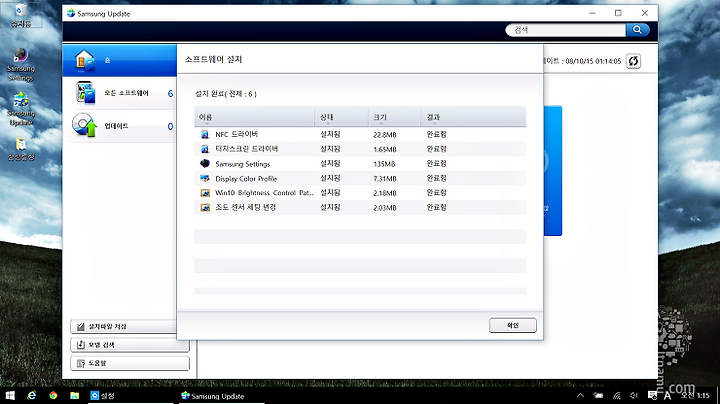The width and height of the screenshot is (720, 404).
Task: Launch Chrome from the taskbar
Action: tap(53, 395)
